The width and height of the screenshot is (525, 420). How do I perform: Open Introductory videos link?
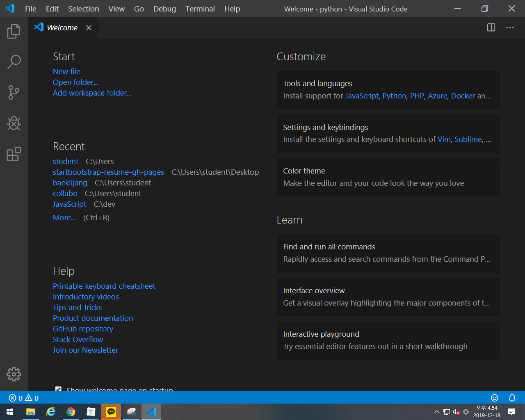tap(86, 297)
